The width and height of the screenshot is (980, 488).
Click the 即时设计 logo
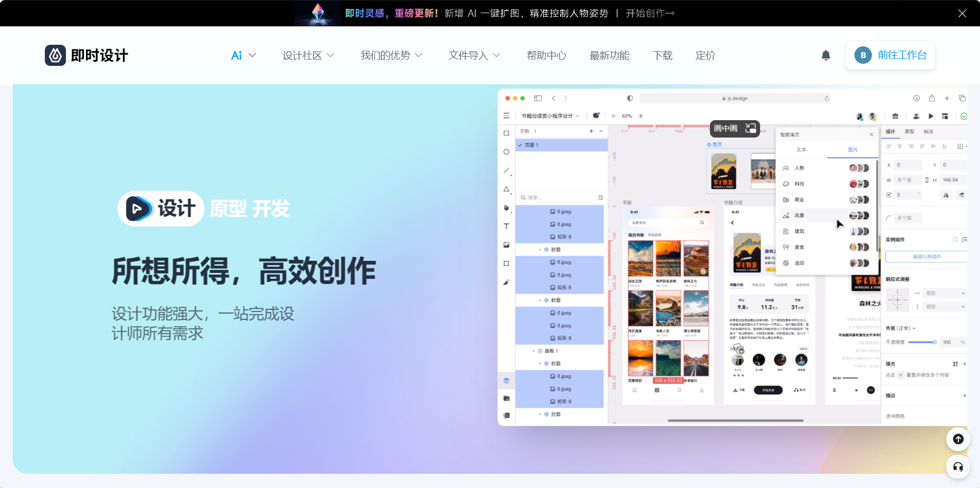click(x=87, y=55)
